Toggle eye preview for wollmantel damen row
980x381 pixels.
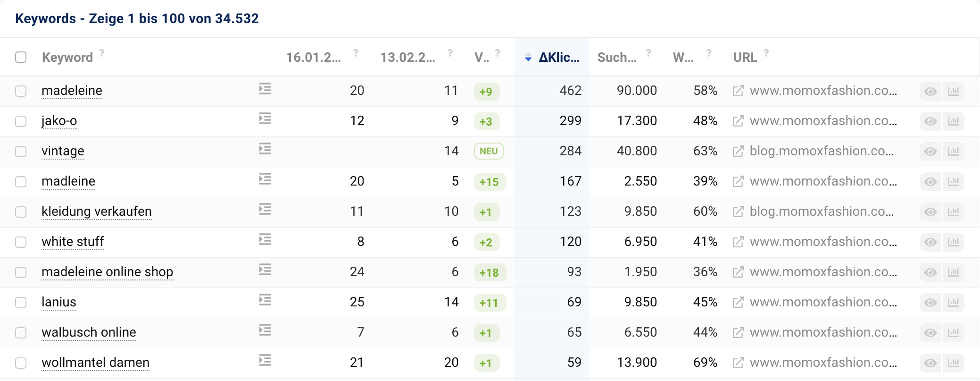(930, 363)
